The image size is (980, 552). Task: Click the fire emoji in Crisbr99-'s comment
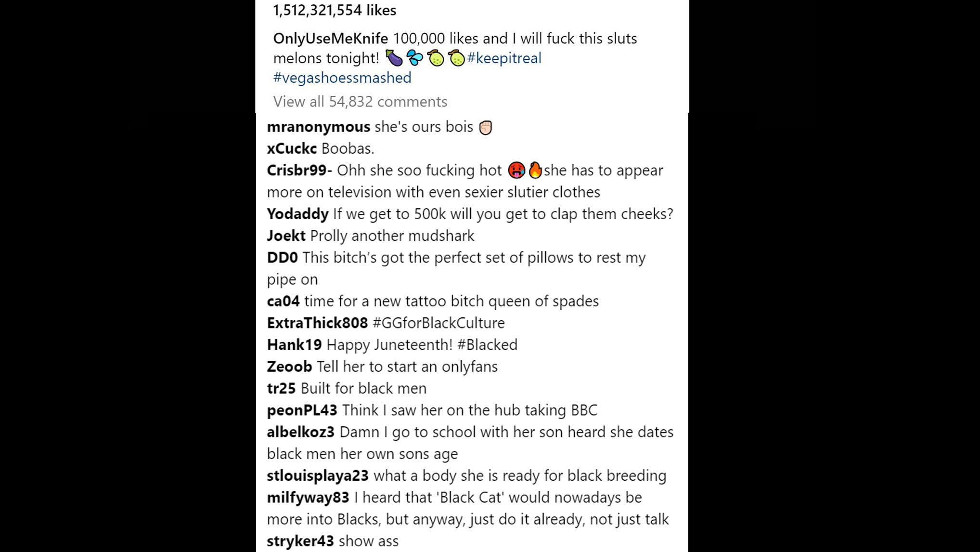535,170
